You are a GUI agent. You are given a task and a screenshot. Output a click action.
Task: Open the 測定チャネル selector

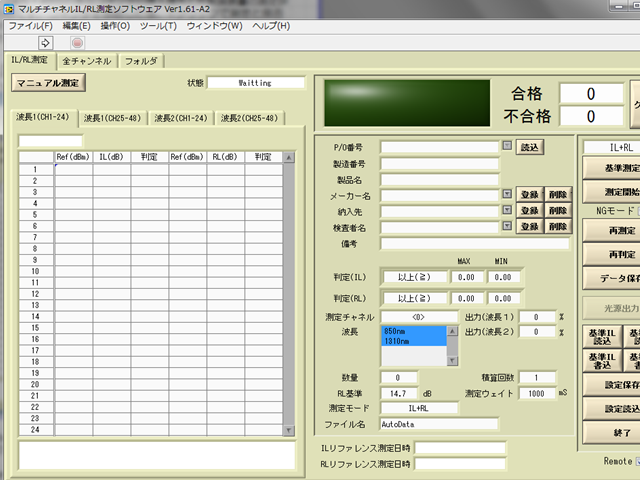point(419,317)
